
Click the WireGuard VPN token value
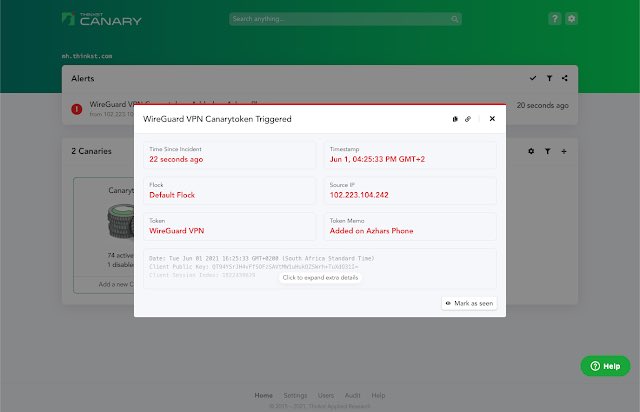[176, 231]
